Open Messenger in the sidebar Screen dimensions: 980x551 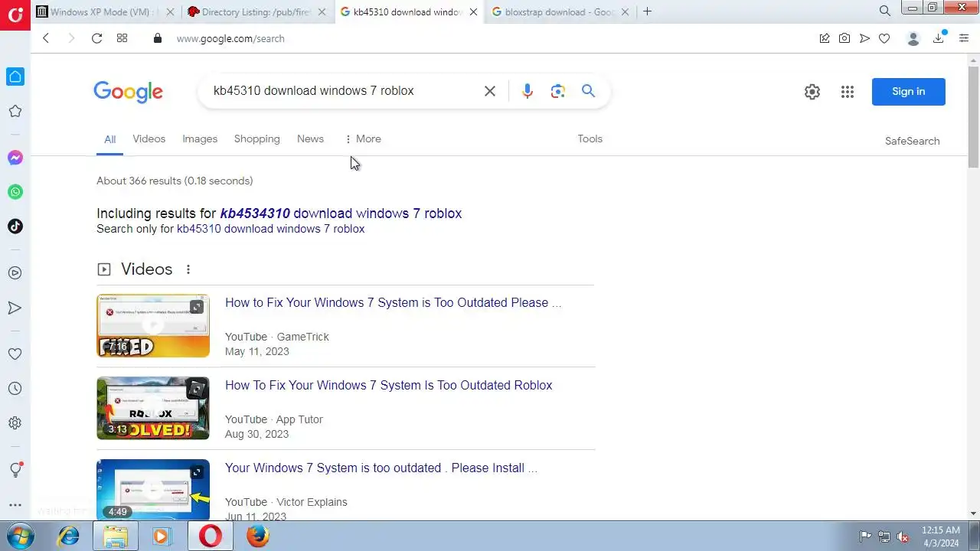(15, 158)
